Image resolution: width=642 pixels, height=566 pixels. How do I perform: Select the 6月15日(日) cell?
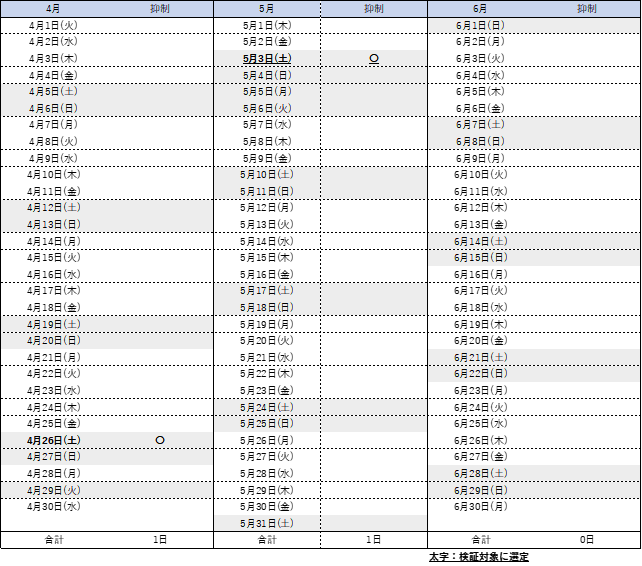[x=481, y=257]
